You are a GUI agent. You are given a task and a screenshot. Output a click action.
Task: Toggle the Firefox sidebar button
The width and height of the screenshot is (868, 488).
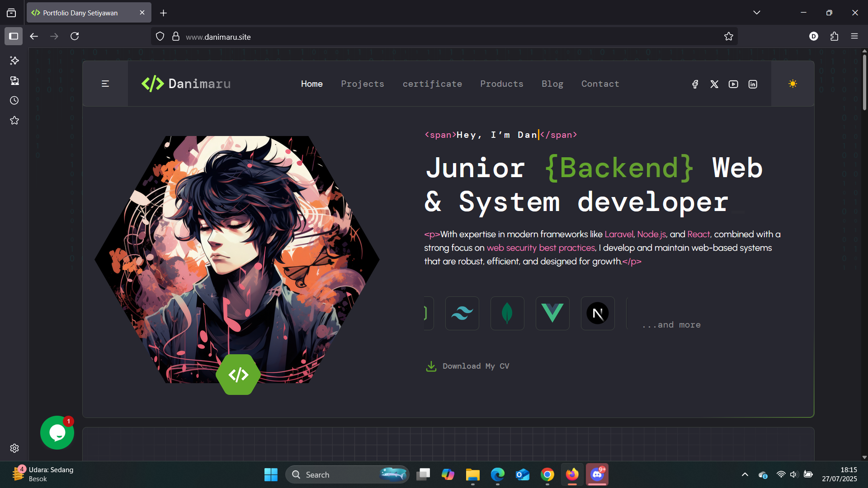point(14,36)
